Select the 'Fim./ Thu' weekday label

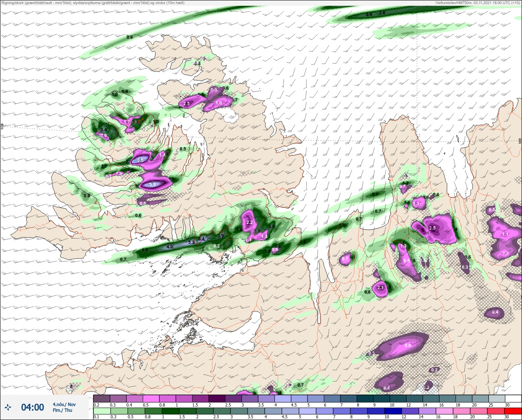pos(62,410)
